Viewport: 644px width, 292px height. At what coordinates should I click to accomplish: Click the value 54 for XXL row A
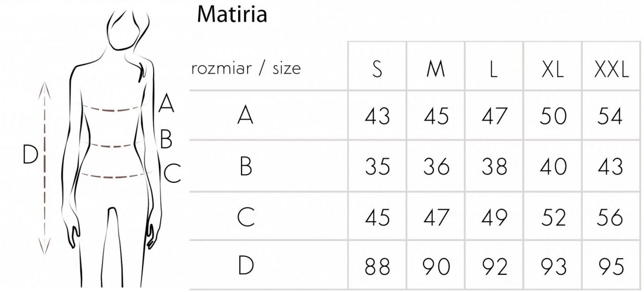click(x=610, y=116)
